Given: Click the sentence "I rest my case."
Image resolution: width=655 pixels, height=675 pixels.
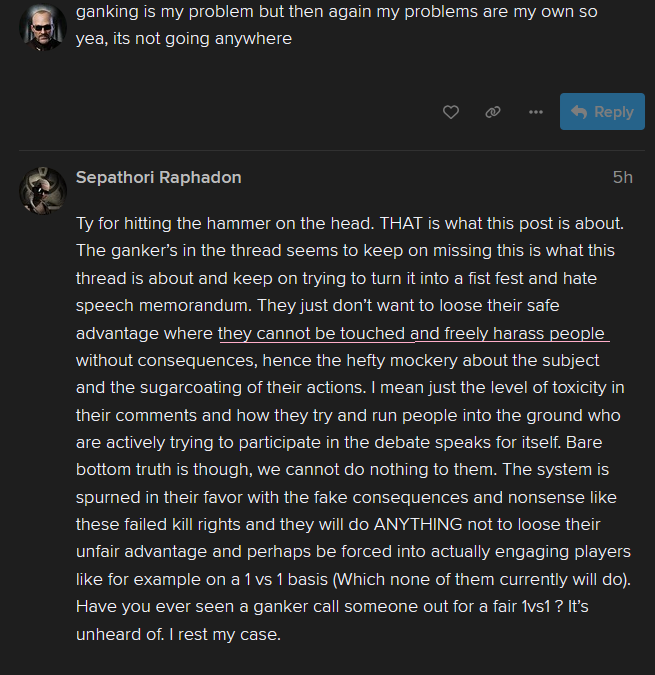Looking at the screenshot, I should point(224,632).
